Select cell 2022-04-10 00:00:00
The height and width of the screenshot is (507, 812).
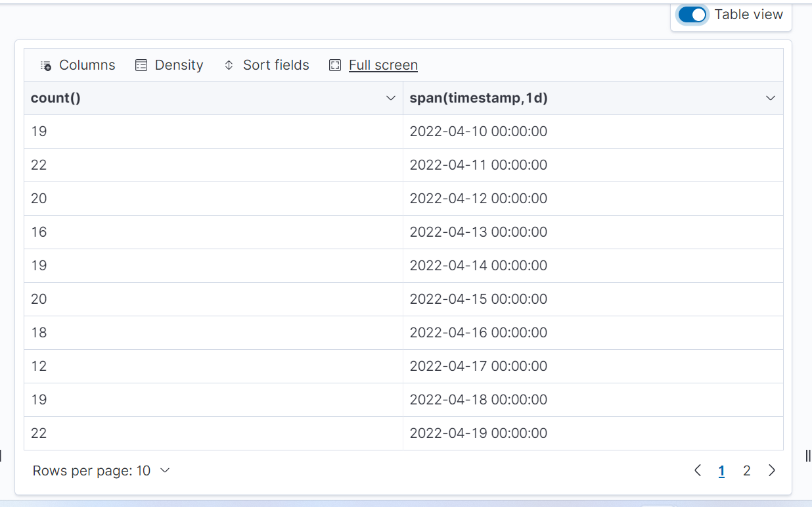pyautogui.click(x=593, y=132)
